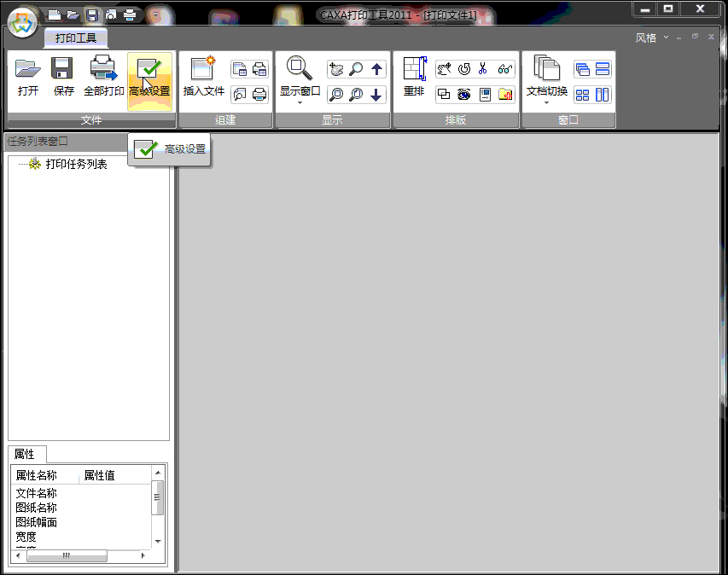Viewport: 728px width, 575px height.
Task: Switch to the 属性 tab
Action: point(27,454)
